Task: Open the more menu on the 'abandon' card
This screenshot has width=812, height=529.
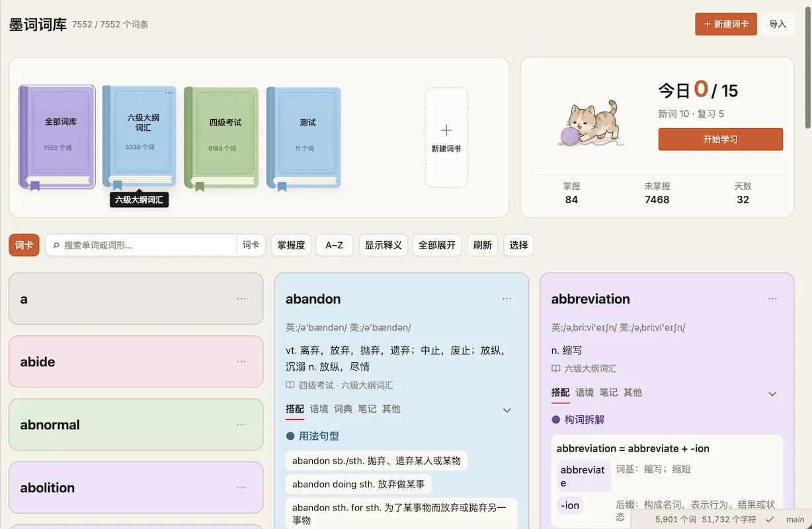Action: click(507, 299)
